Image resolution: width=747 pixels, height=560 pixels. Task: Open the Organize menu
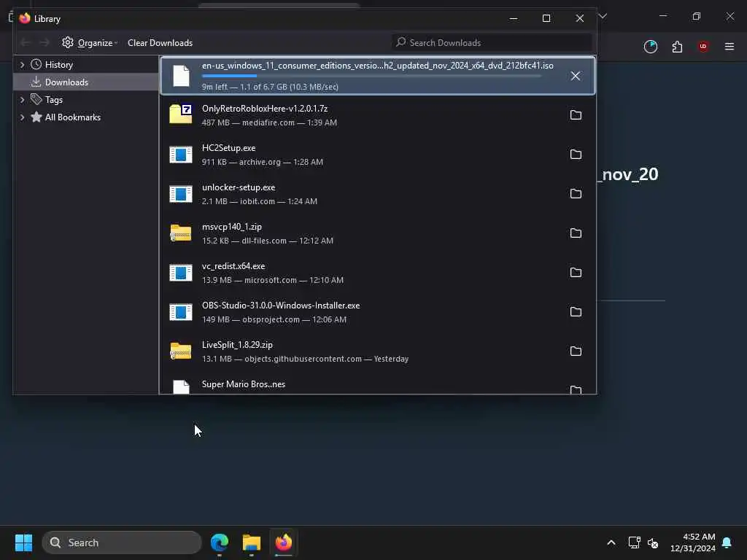click(x=90, y=43)
